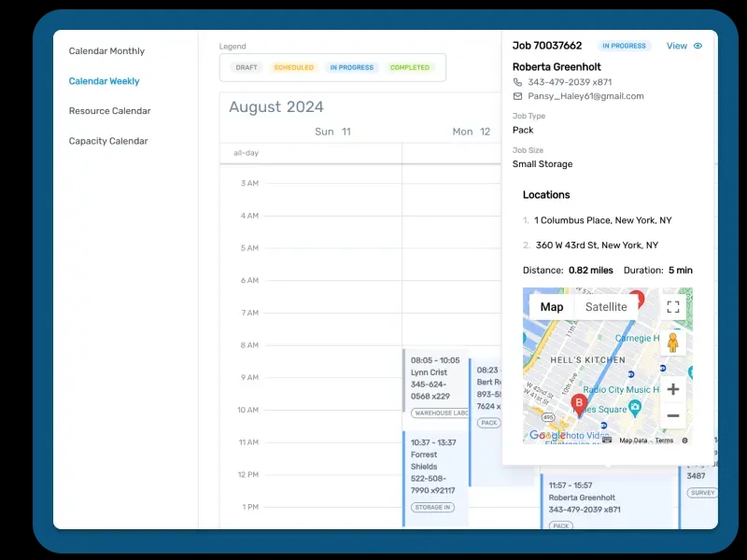Click the Times Square camera map icon

coord(635,407)
